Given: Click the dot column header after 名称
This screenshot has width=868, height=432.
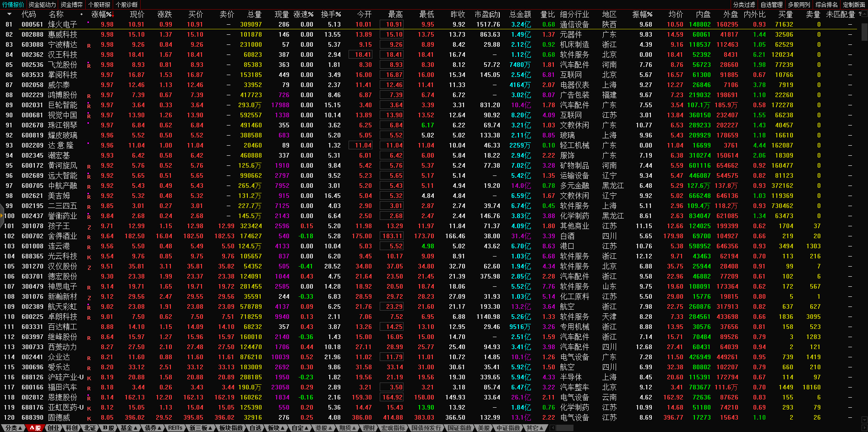Looking at the screenshot, I should click(82, 14).
